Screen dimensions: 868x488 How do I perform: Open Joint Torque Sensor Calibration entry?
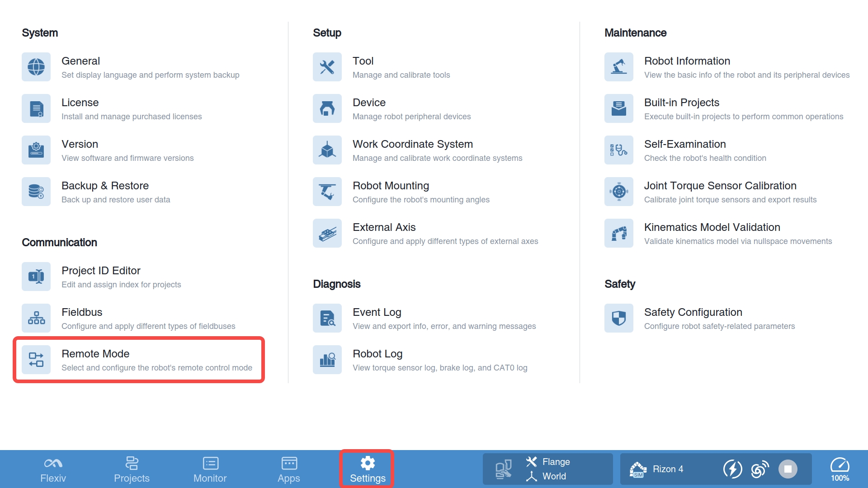coord(711,192)
